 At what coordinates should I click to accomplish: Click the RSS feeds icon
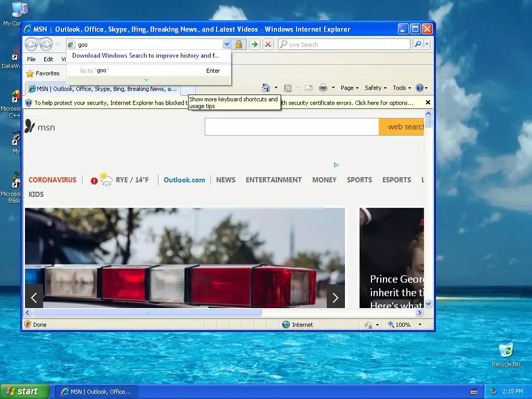tap(288, 88)
